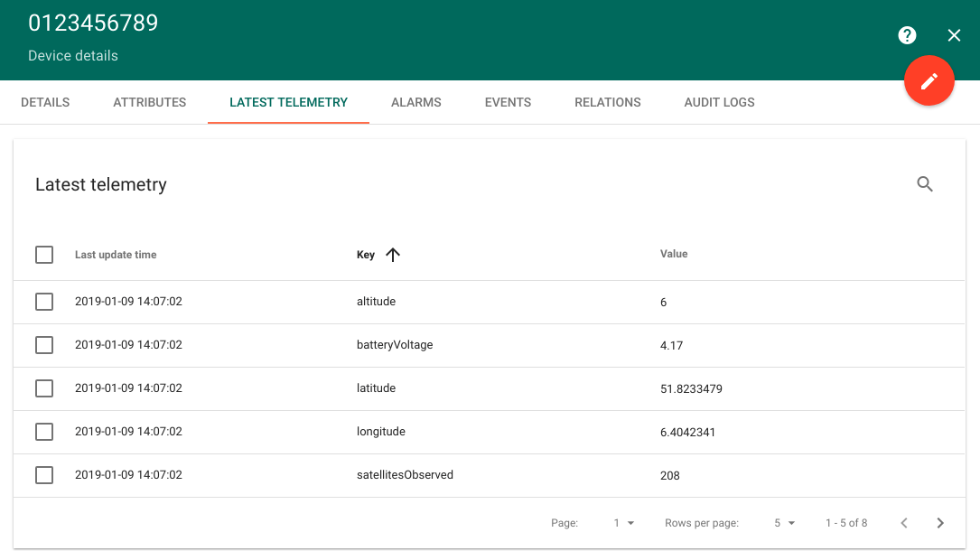Open the Page number dropdown
Screen dimensions: 980x551
(624, 523)
